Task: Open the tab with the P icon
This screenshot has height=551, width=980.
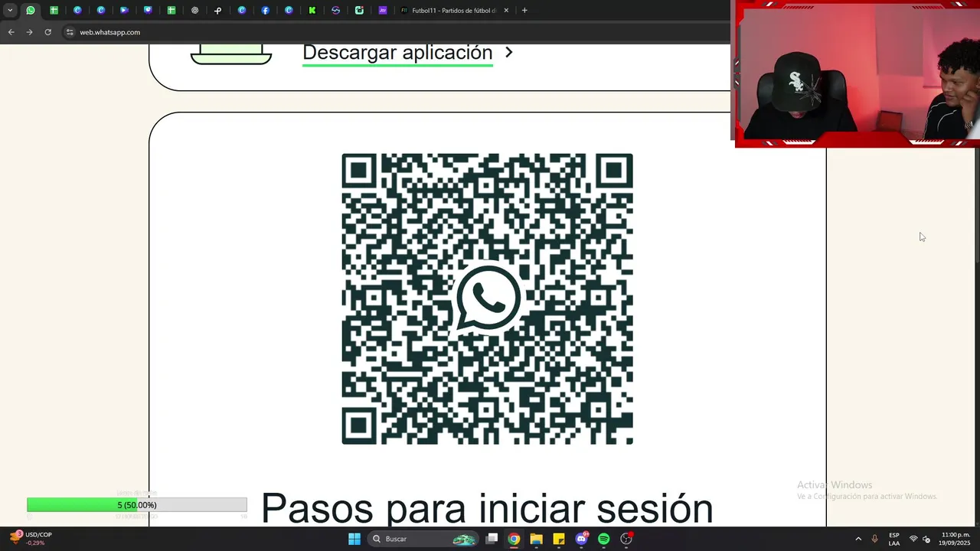Action: [x=218, y=11]
